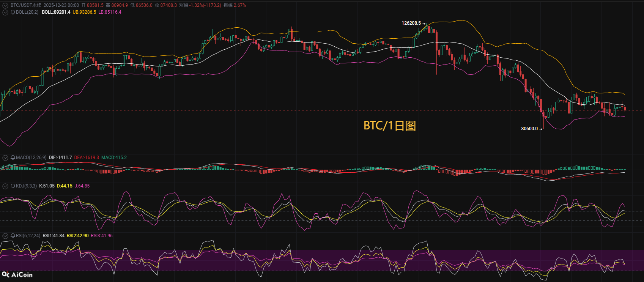Click the BTC/USDT永续 symbol name
644x282 pixels.
click(x=26, y=5)
